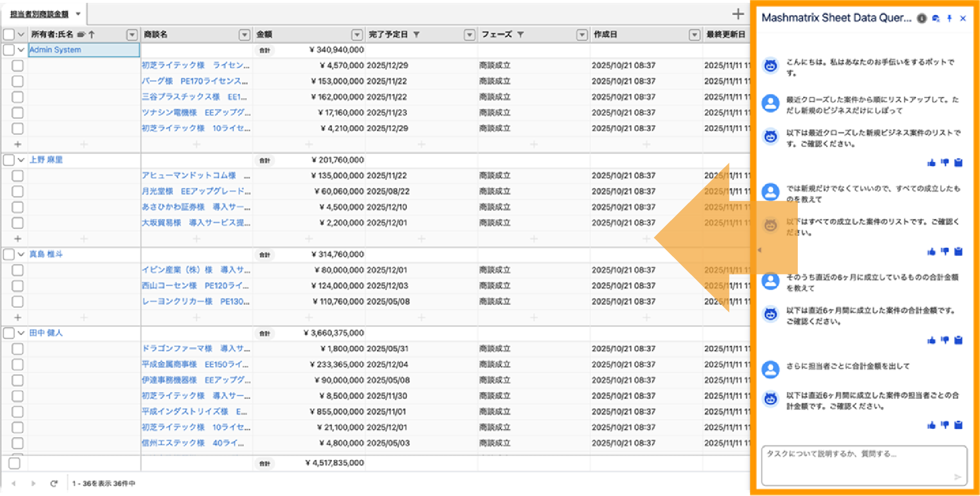Select checkbox for 月光堂様 row
Screen dimensions: 980x496
click(18, 191)
